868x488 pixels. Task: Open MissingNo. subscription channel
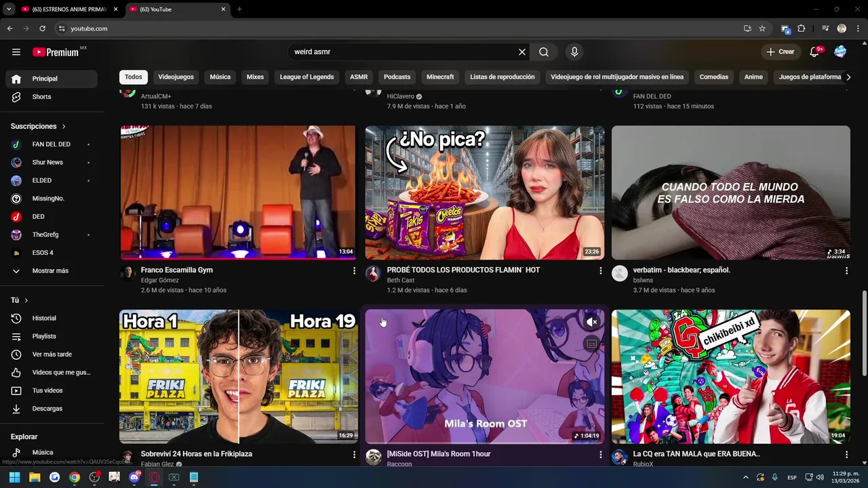click(x=52, y=199)
